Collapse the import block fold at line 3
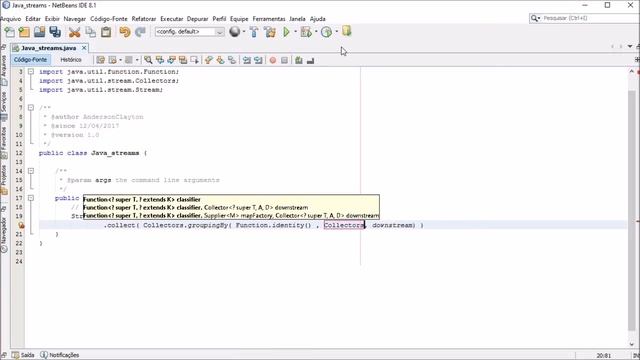Screen dimensions: 640x360 [x=31, y=71]
